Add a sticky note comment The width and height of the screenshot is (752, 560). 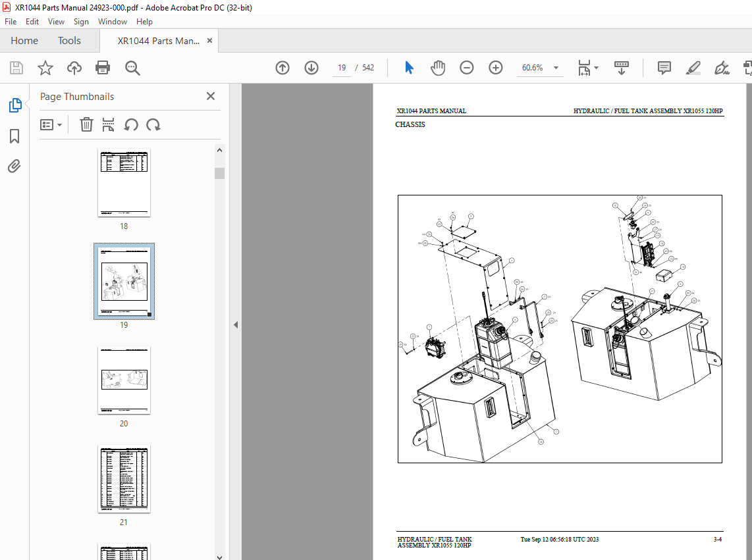click(664, 68)
